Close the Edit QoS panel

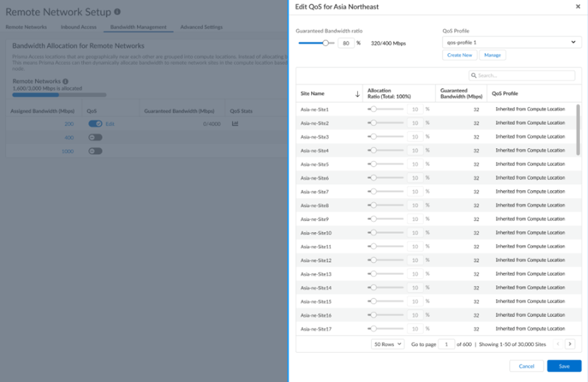point(578,7)
